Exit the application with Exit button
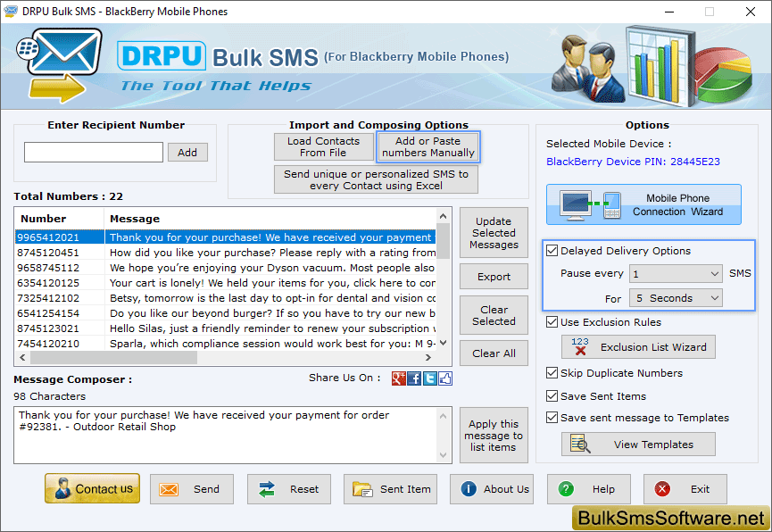Viewport: 772px width, 532px height. (x=685, y=489)
